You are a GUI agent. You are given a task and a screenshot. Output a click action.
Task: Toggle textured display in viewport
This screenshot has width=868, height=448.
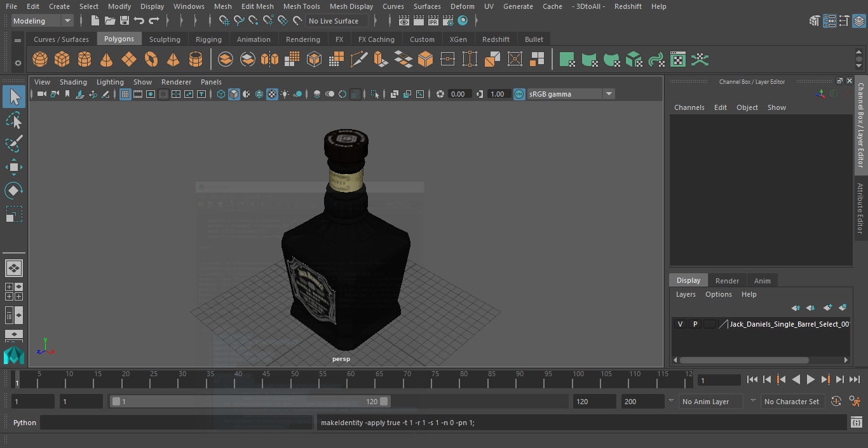click(x=272, y=94)
